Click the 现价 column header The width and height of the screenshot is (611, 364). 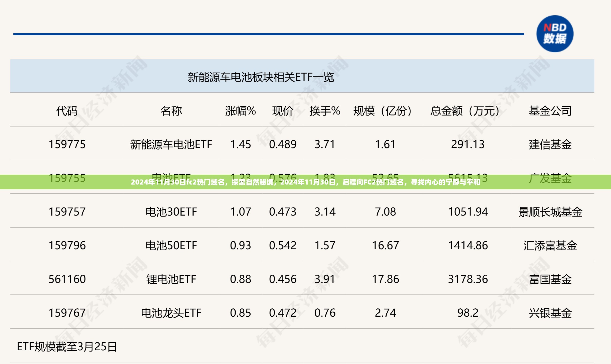click(x=283, y=111)
